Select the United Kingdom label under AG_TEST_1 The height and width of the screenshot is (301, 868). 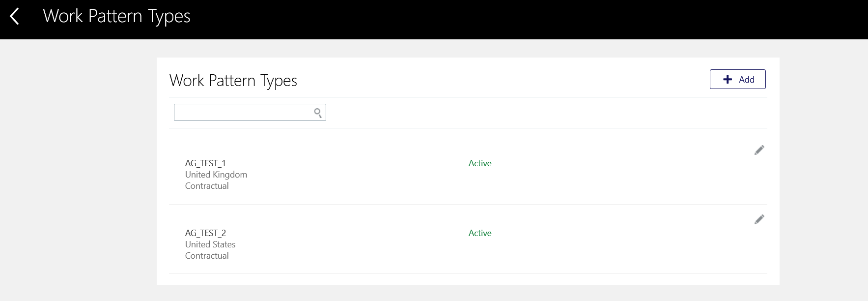tap(216, 174)
